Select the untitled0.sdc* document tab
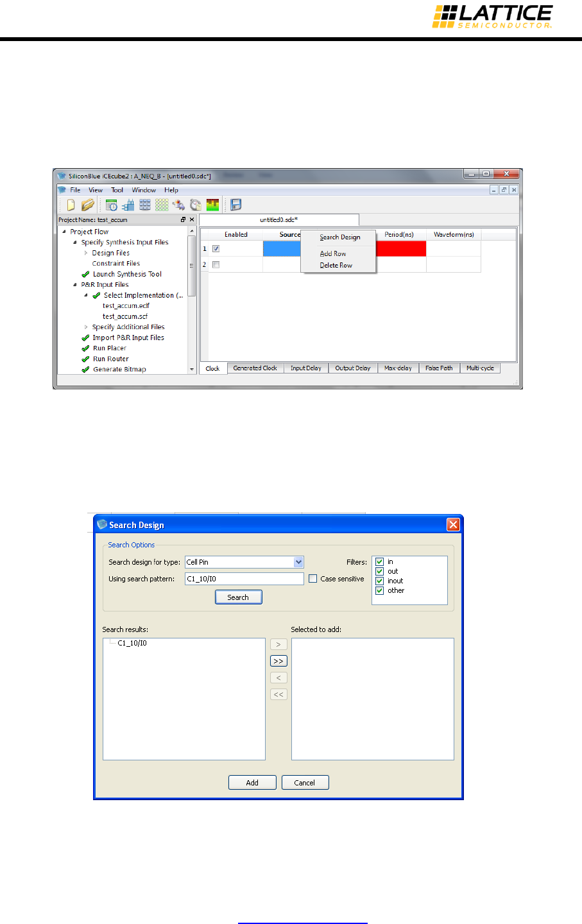Screen dimensions: 582x924 (x=279, y=220)
